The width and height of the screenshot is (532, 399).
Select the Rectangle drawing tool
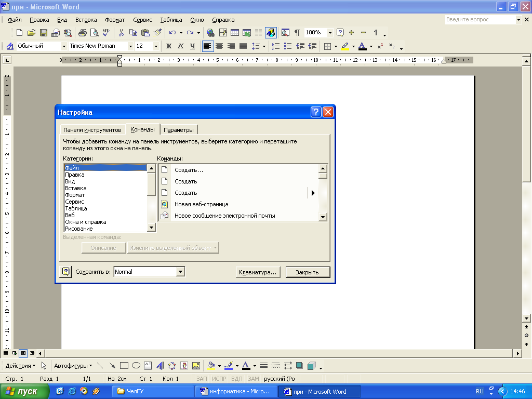pyautogui.click(x=124, y=366)
